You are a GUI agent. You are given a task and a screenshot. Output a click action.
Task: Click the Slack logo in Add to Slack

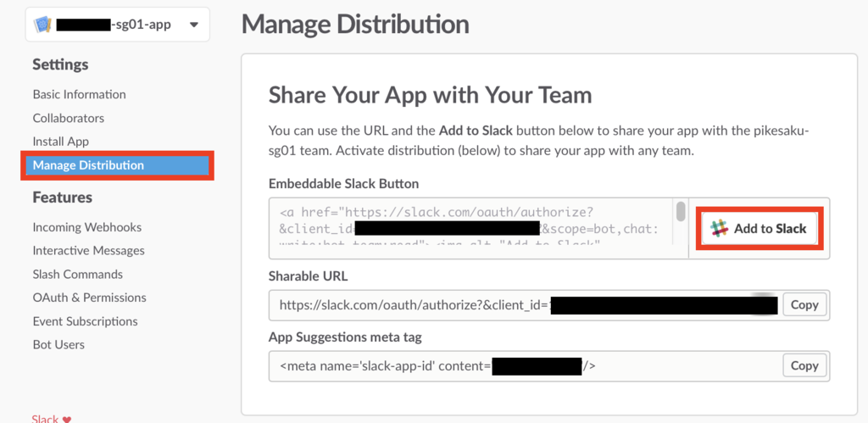coord(720,229)
